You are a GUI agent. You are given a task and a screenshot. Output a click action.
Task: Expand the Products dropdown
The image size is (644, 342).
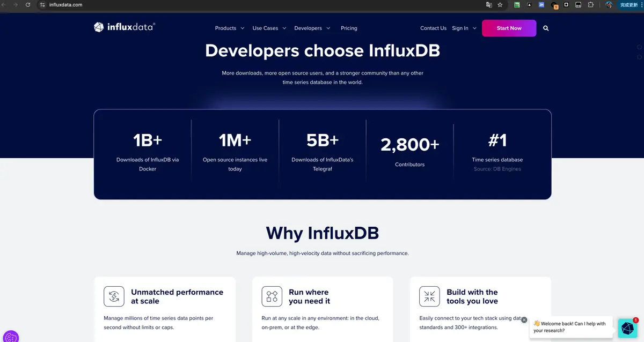225,28
